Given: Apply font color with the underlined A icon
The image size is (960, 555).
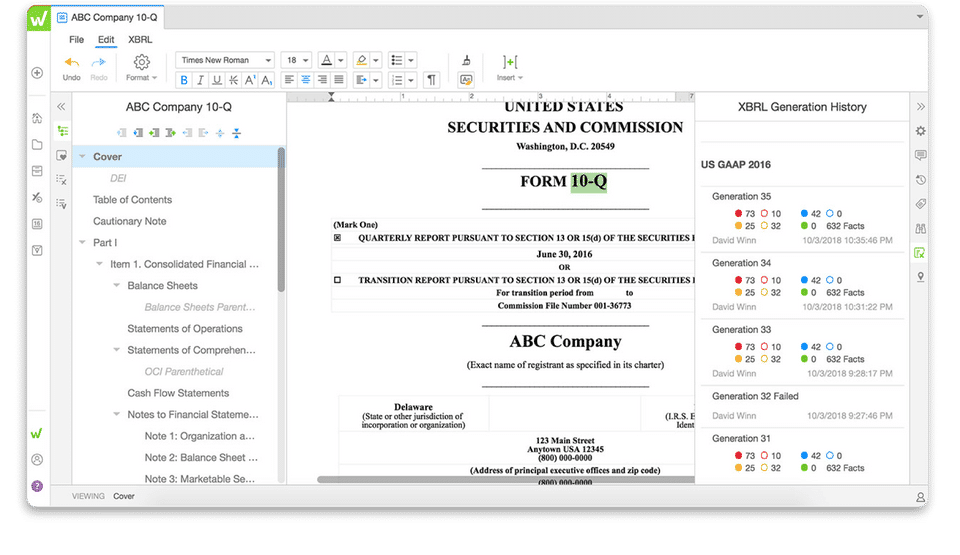Looking at the screenshot, I should (x=327, y=60).
